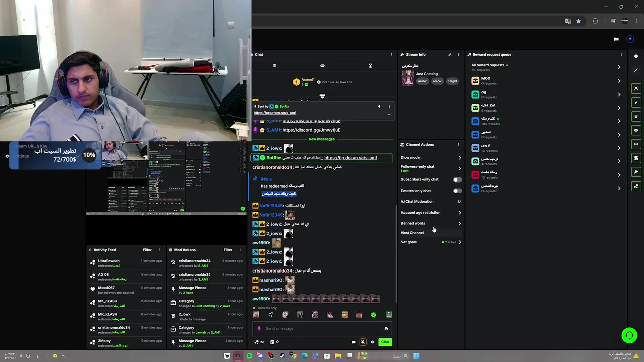Image resolution: width=644 pixels, height=362 pixels.
Task: Open the browser three-dot menu
Action: tap(636, 21)
